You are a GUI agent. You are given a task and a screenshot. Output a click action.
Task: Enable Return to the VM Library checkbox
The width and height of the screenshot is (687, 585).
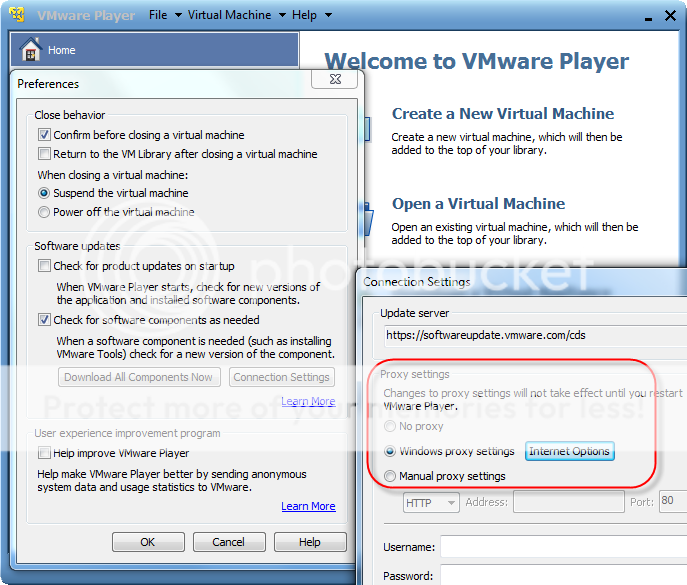[x=44, y=154]
